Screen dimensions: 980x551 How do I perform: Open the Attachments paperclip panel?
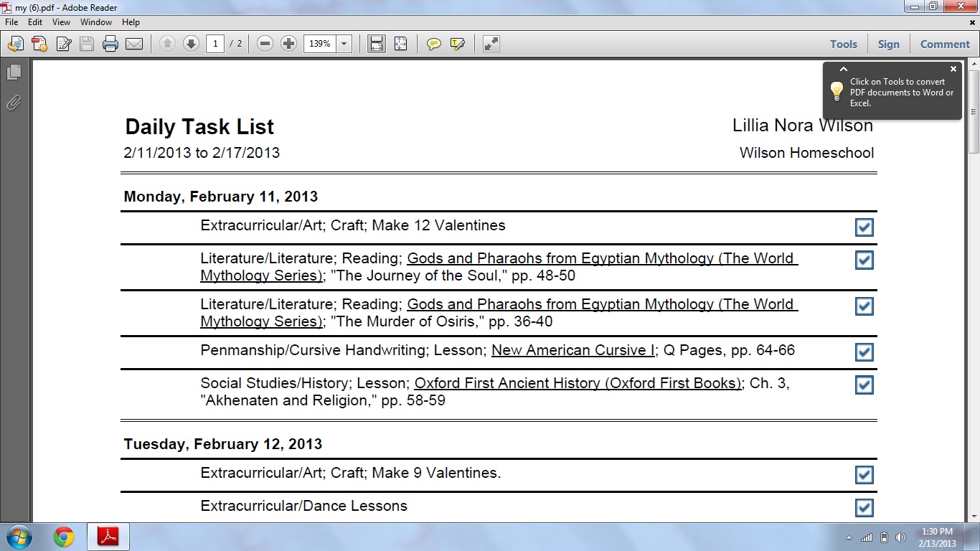[14, 103]
